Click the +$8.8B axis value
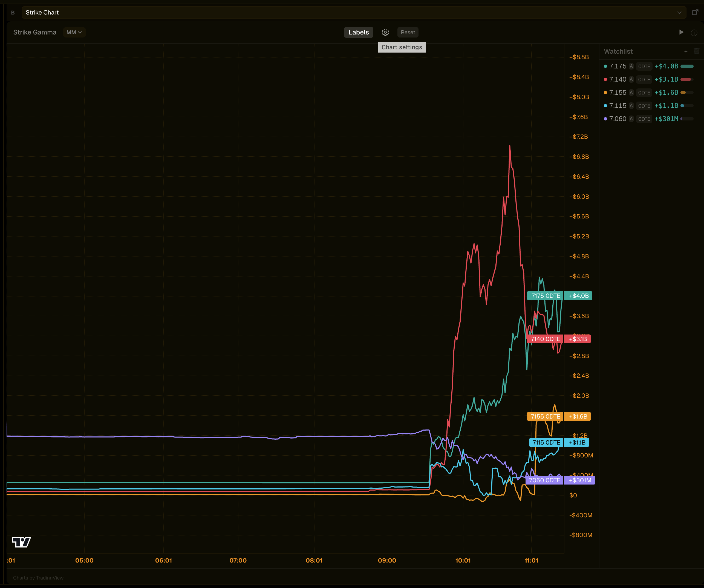The height and width of the screenshot is (588, 704). coord(579,57)
